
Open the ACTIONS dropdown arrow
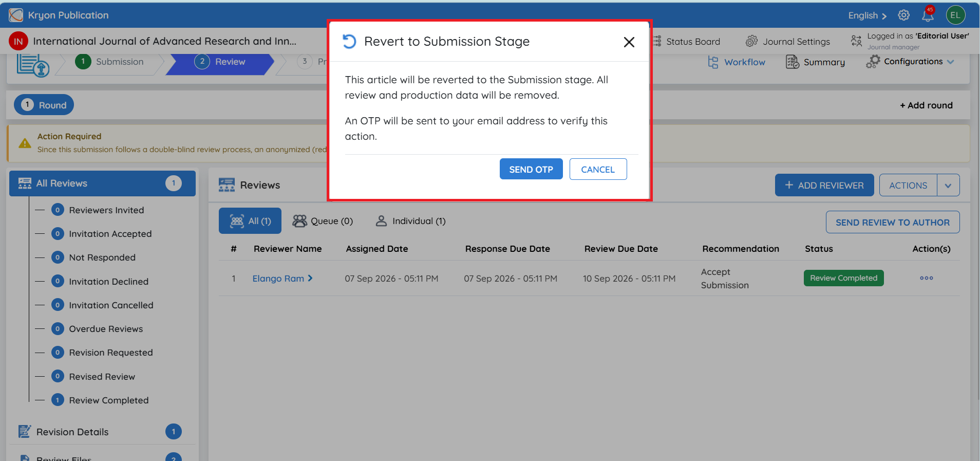pos(948,186)
